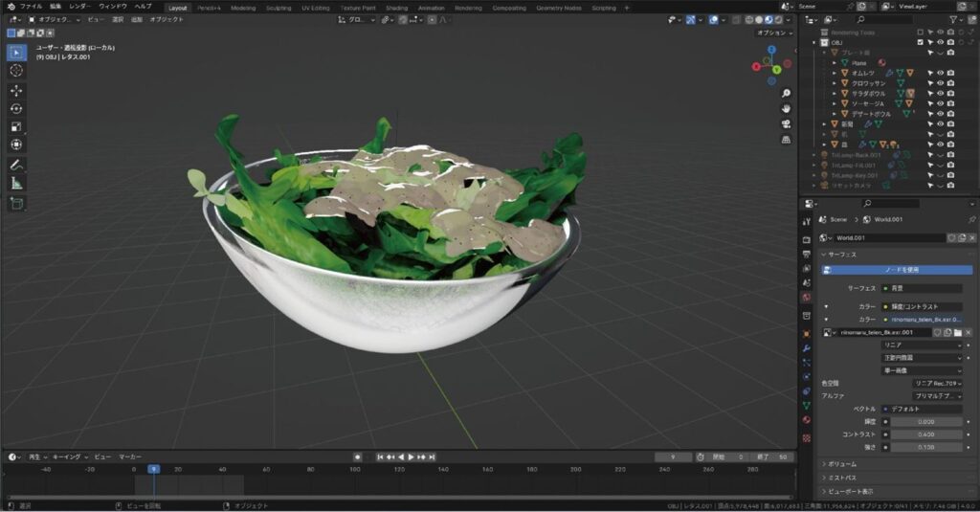Open the Material properties tab
Viewport: 980px width, 512px height.
tap(806, 420)
